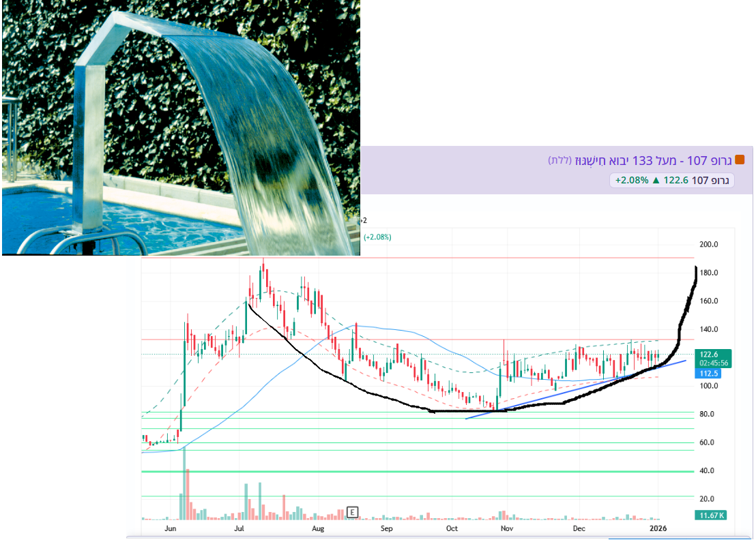Click the 140.0 price axis label
This screenshot has width=756, height=542.
[x=708, y=329]
